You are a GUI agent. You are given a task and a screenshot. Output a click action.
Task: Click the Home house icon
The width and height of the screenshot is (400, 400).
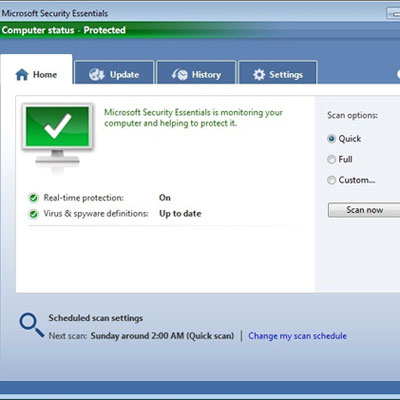point(22,75)
